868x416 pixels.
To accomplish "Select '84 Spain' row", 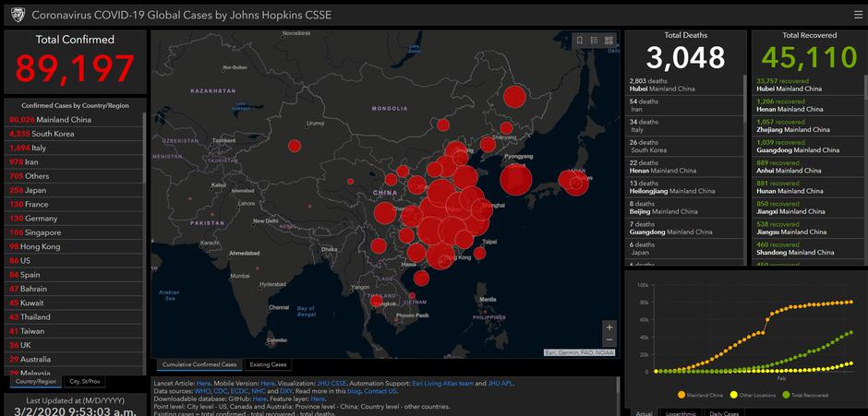I will coord(75,274).
